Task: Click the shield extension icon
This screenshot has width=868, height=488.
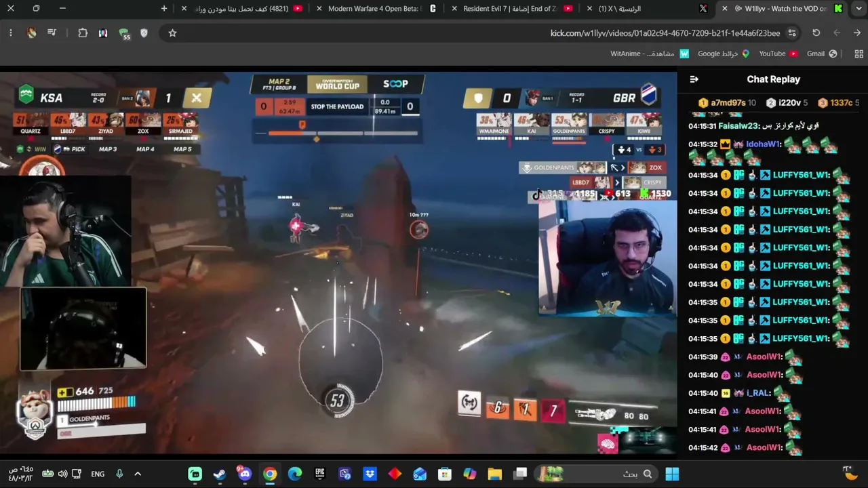Action: pos(144,33)
